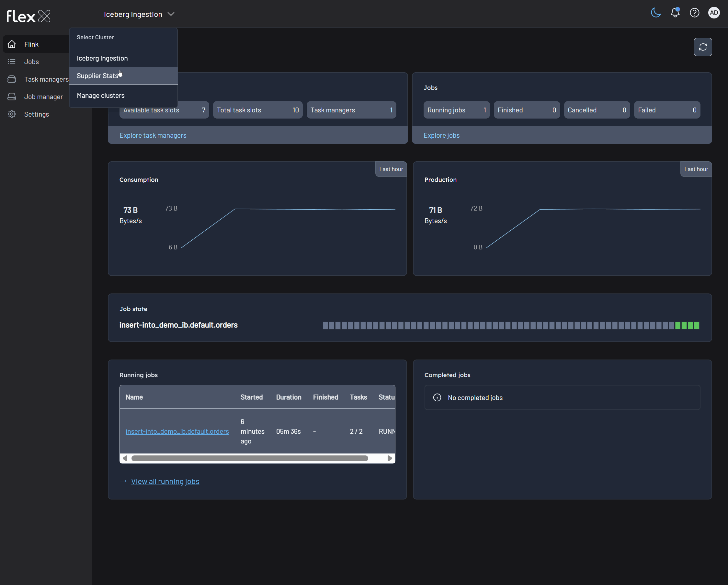
Task: Open Jobs list in sidebar
Action: pos(31,62)
